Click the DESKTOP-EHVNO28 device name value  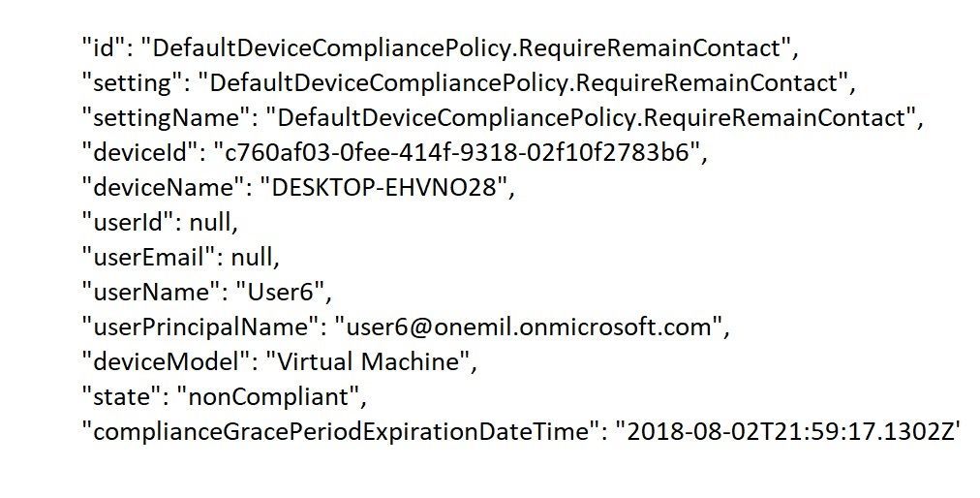(383, 188)
